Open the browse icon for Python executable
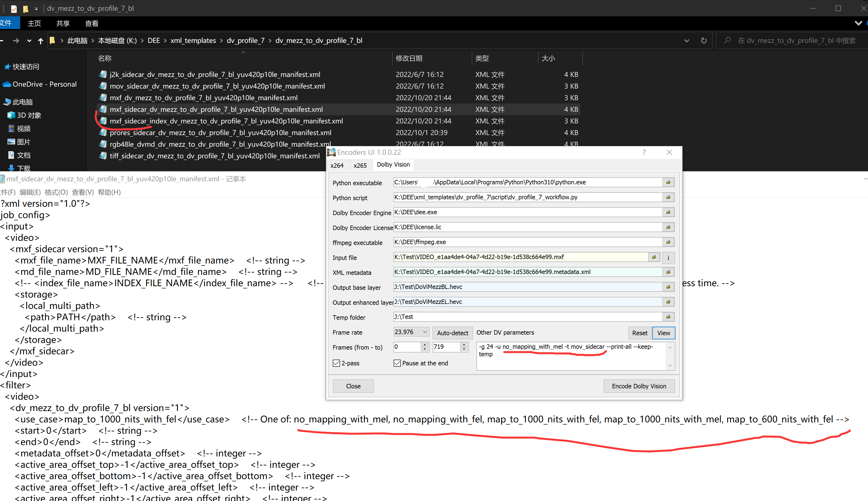 click(668, 182)
